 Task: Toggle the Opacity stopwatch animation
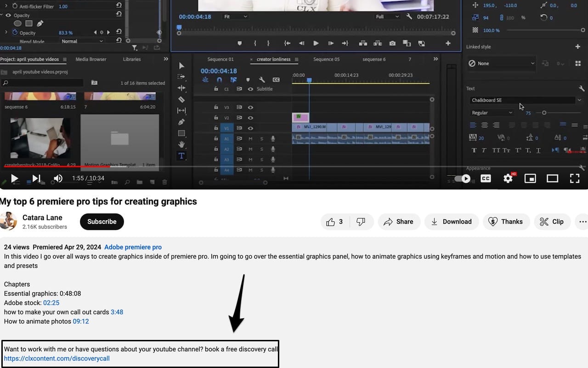15,33
